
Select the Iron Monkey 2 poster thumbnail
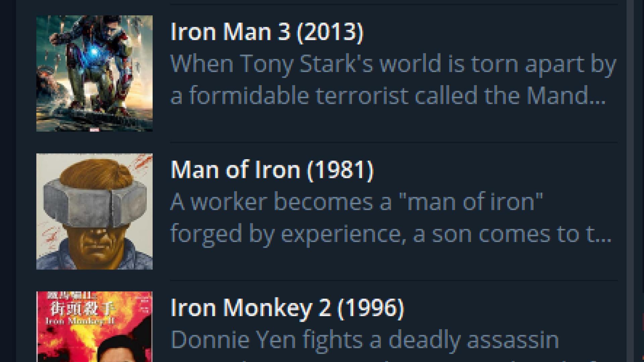(94, 327)
